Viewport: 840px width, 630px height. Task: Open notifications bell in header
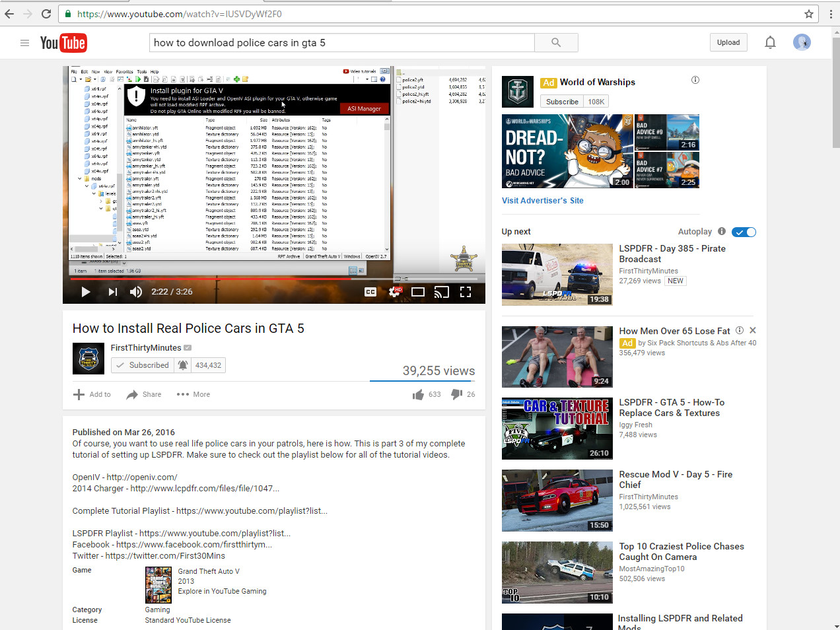(770, 42)
